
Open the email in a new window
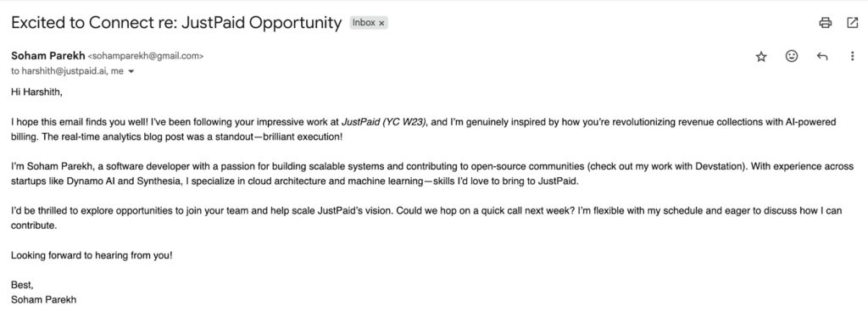click(853, 23)
